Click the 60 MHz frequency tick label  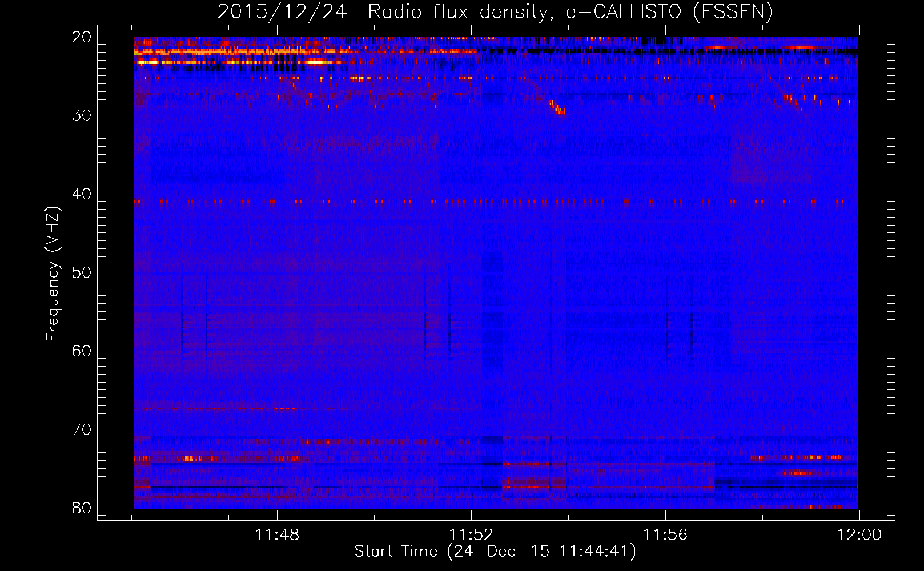click(x=82, y=351)
